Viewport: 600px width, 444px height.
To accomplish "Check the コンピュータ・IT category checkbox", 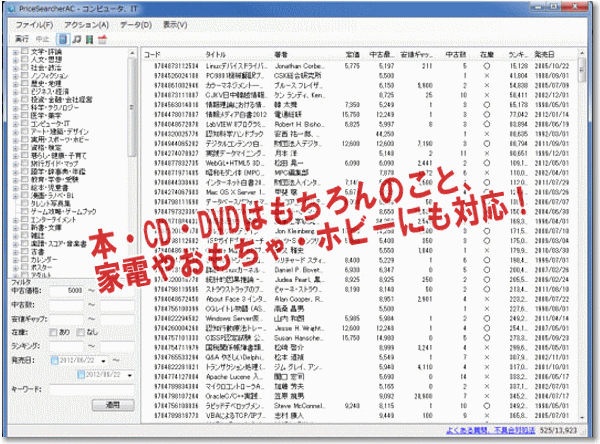I will pyautogui.click(x=25, y=123).
